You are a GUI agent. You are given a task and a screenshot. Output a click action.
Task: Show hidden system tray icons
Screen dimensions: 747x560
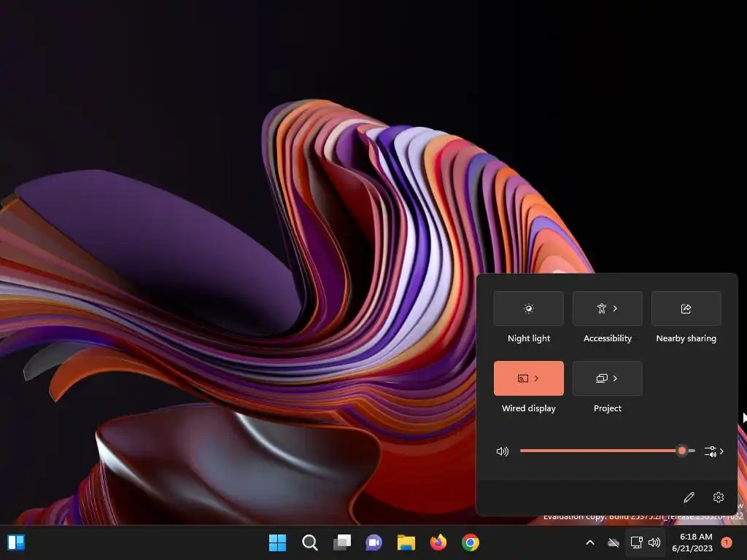(x=589, y=542)
